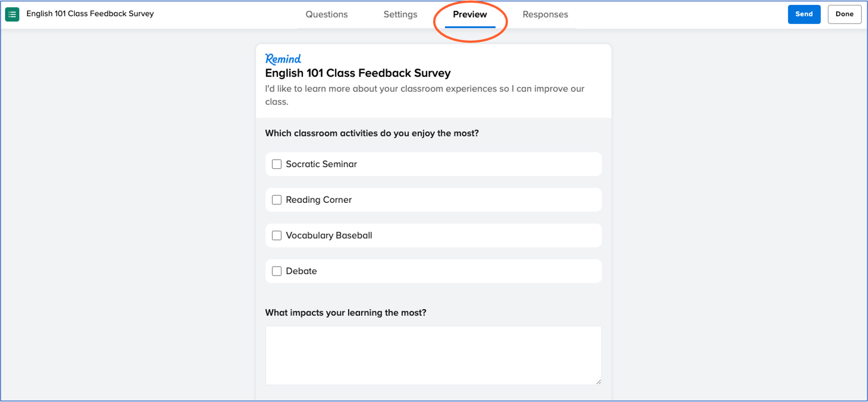Go to the Responses tab

pyautogui.click(x=545, y=14)
